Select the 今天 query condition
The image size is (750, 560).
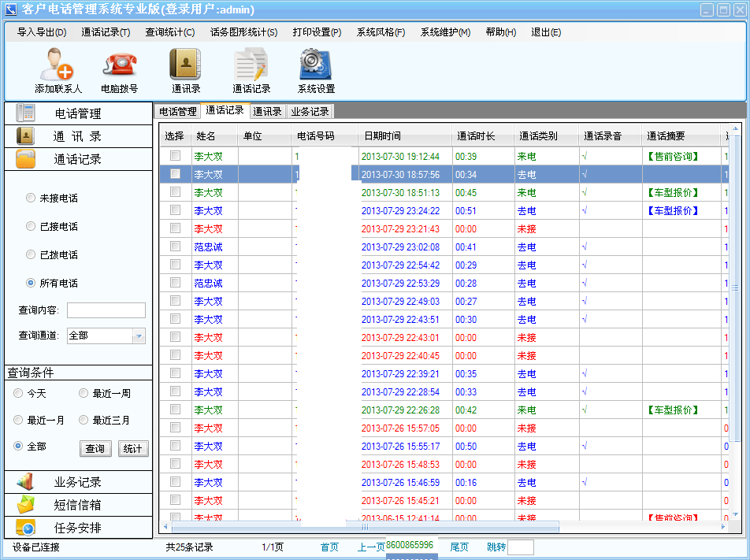coord(18,393)
